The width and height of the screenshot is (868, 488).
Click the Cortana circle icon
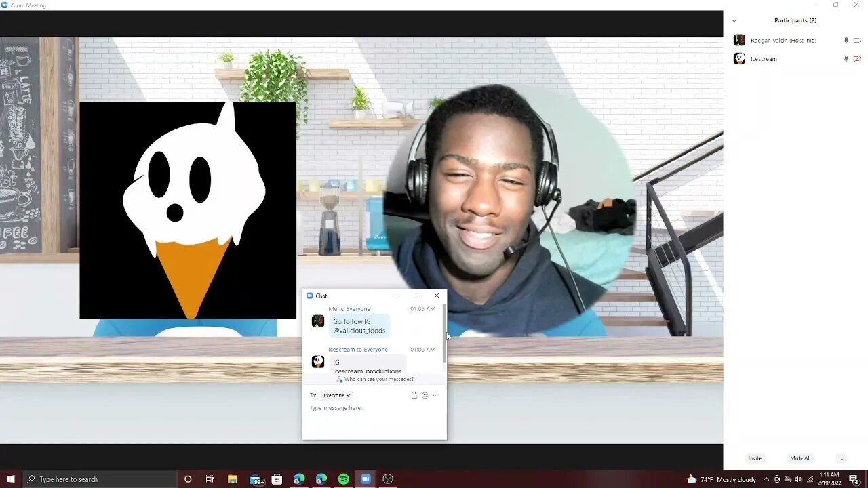tap(188, 479)
